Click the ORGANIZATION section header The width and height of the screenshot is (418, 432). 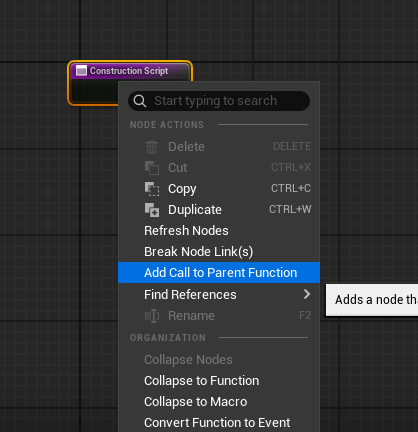pos(168,338)
